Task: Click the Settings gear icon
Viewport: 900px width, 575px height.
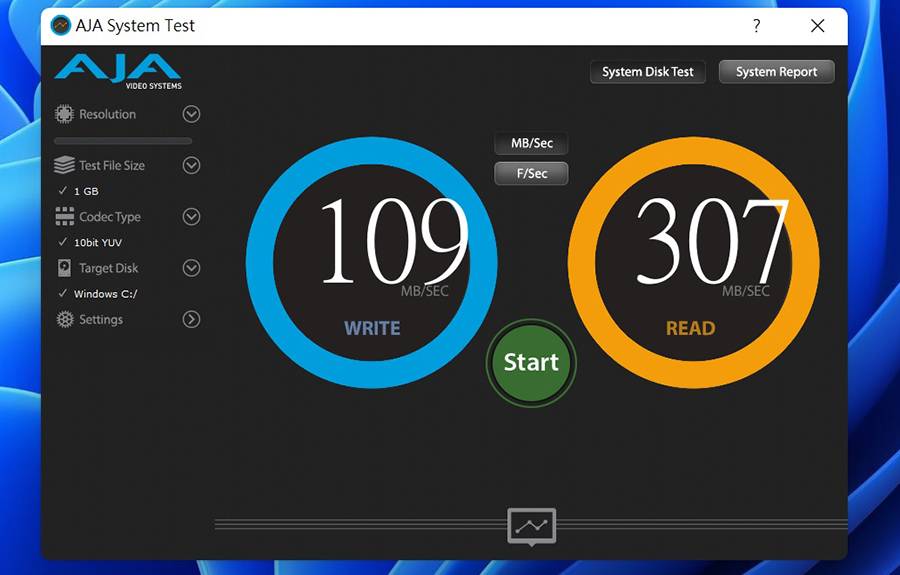Action: 65,319
